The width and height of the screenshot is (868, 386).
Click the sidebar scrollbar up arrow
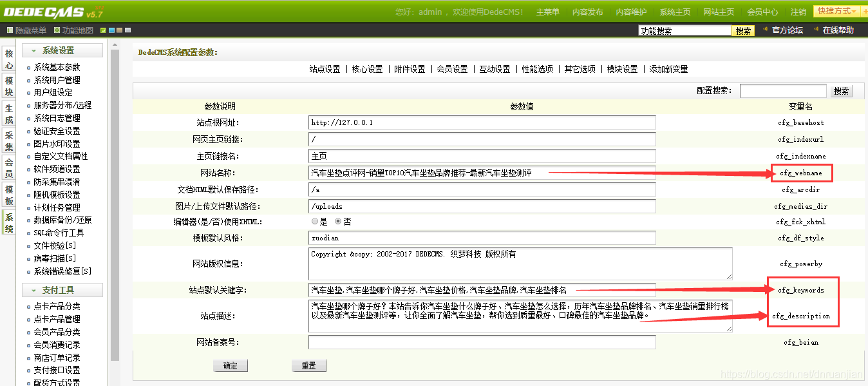[115, 46]
